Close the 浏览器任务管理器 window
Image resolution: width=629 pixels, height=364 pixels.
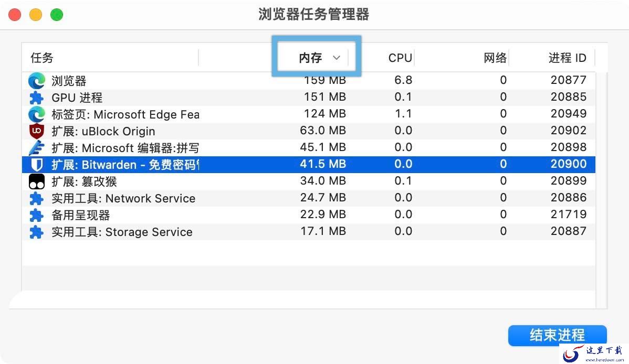click(x=15, y=15)
